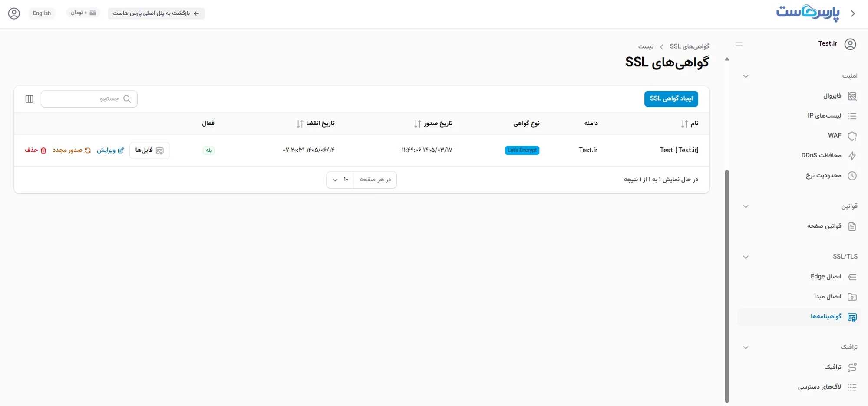Screen dimensions: 868x406
Task: Collapse rules (قوانین) section chevron
Action: [x=746, y=206]
